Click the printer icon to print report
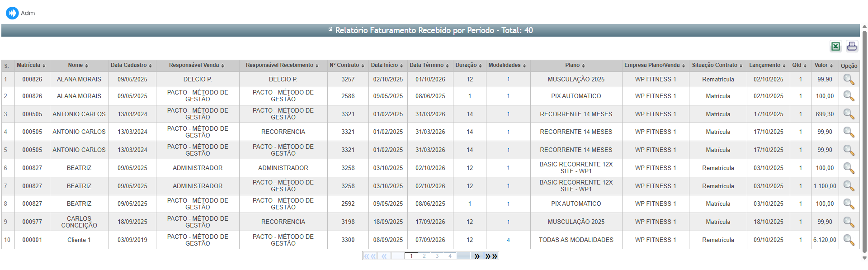Viewport: 868px width, 270px height. (852, 46)
